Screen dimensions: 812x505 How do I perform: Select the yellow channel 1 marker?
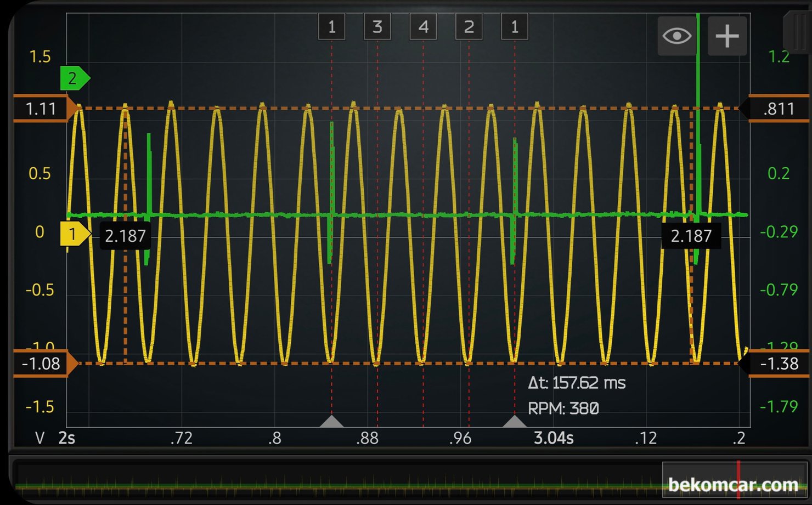[74, 234]
